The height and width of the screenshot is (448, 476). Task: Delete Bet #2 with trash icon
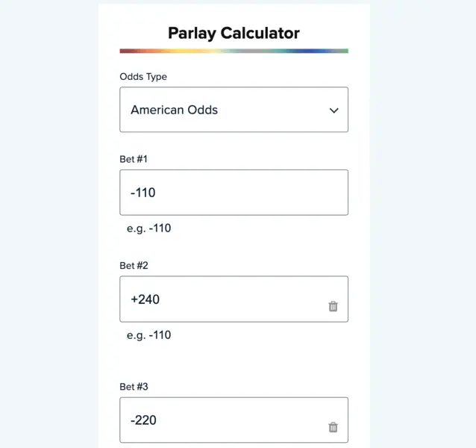pos(333,306)
